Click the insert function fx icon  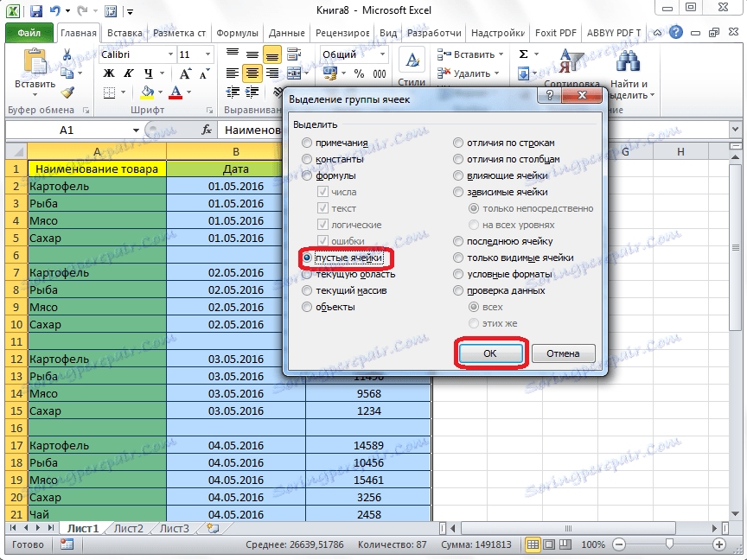(207, 130)
